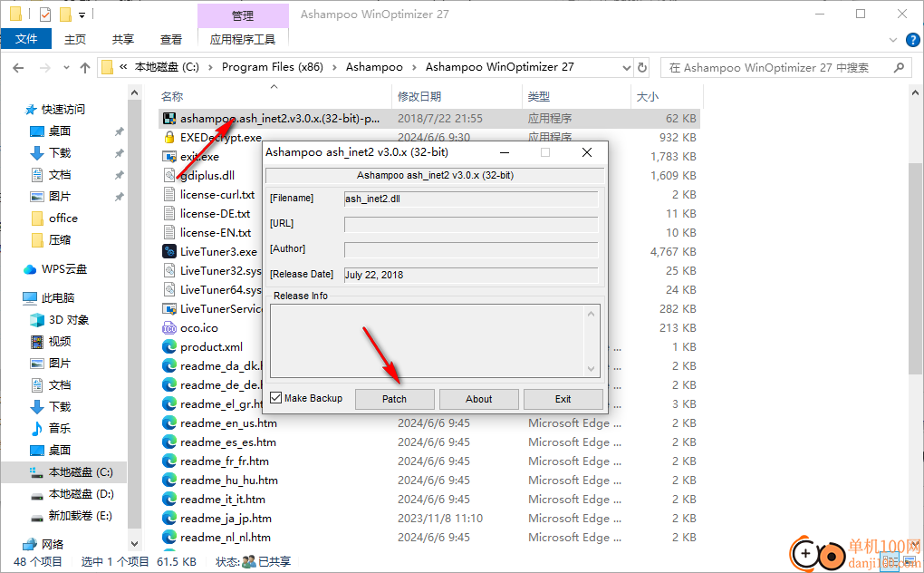Viewport: 924px width, 573px height.
Task: Click the Ashampoo breadcrumb segment
Action: click(374, 67)
